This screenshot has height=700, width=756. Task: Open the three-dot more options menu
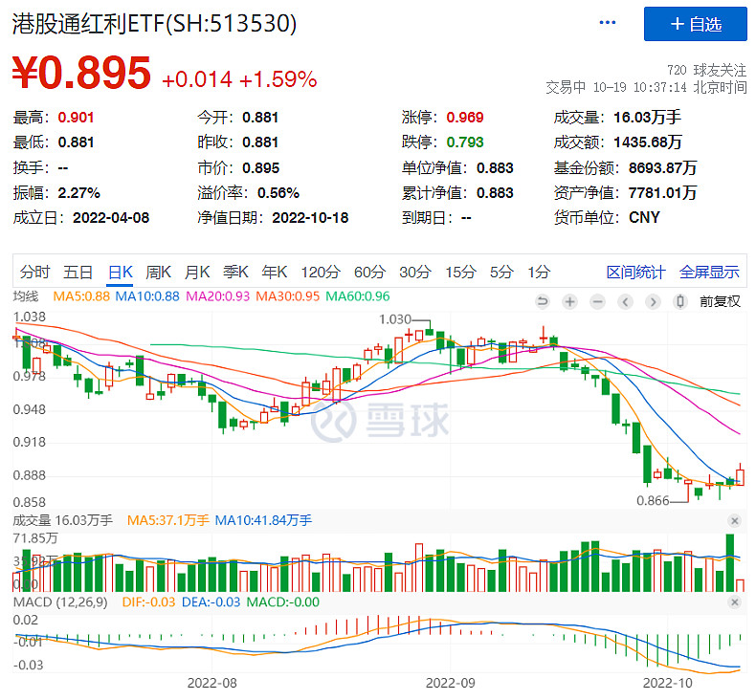coord(607,23)
